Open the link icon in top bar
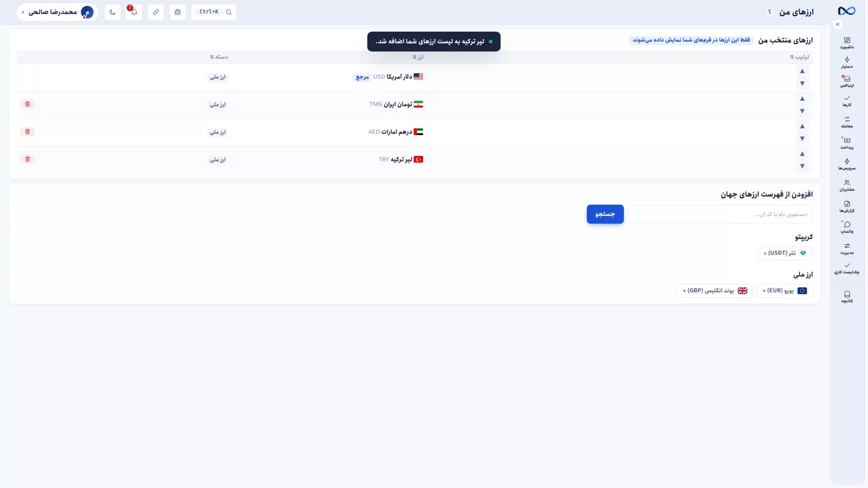The height and width of the screenshot is (488, 868). [x=156, y=12]
